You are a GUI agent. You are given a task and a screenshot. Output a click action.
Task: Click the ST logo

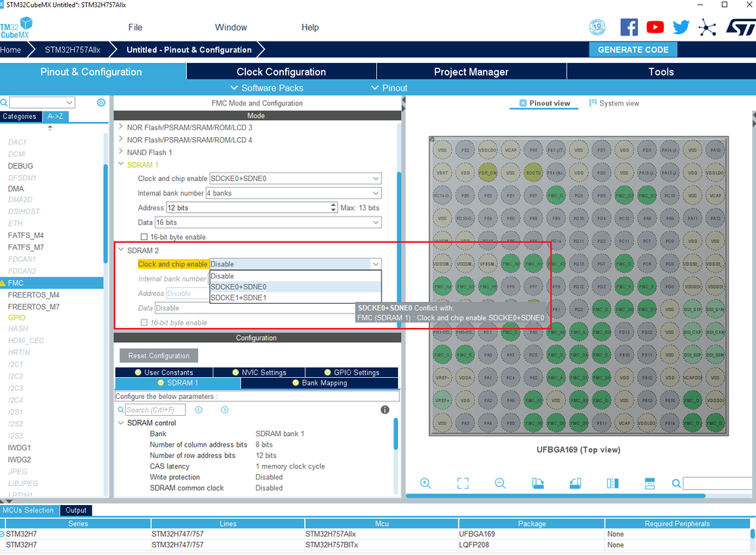pyautogui.click(x=741, y=27)
